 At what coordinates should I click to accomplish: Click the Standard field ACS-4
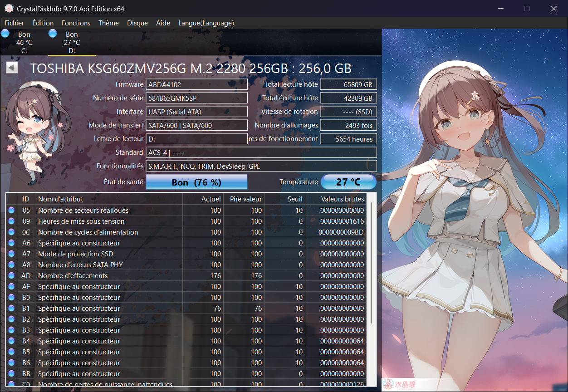(261, 152)
